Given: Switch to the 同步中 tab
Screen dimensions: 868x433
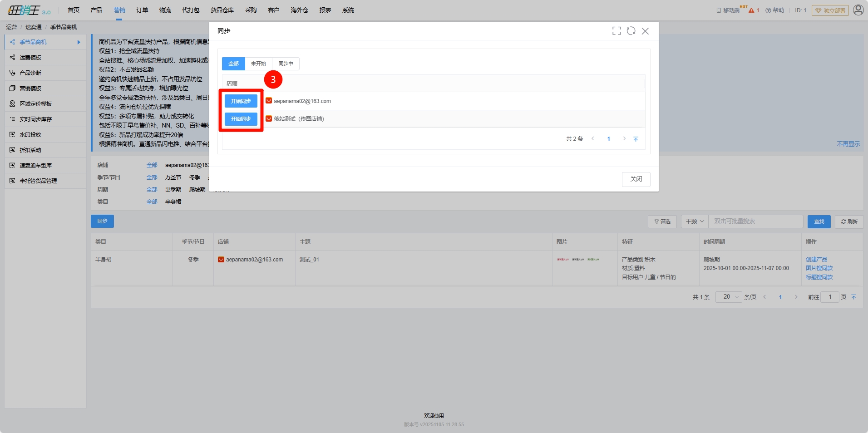Looking at the screenshot, I should (x=286, y=64).
